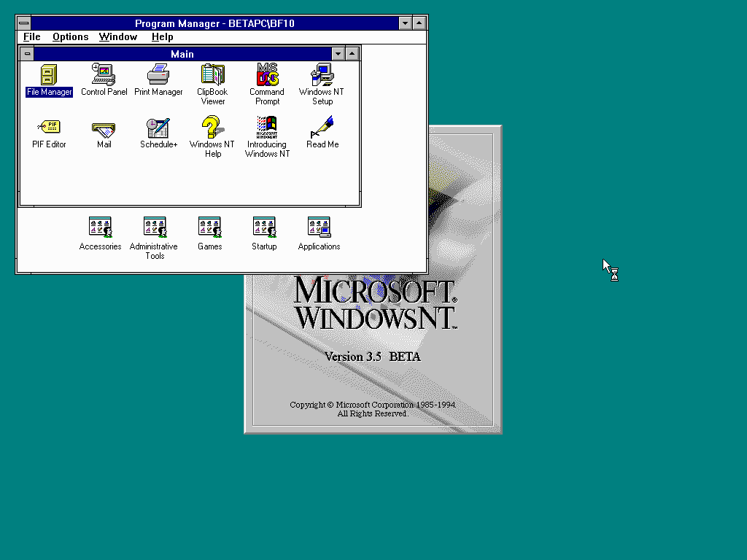The image size is (747, 560).
Task: Select the Print Manager icon
Action: click(158, 75)
